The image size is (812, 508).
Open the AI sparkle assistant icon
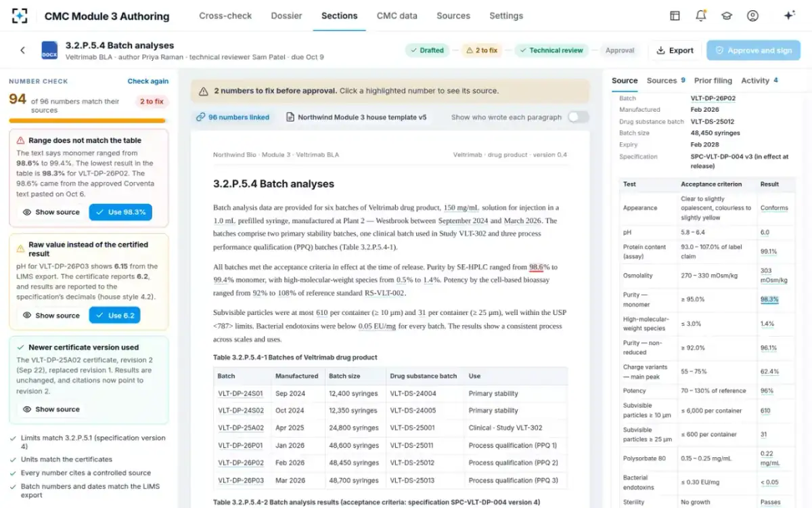click(789, 16)
